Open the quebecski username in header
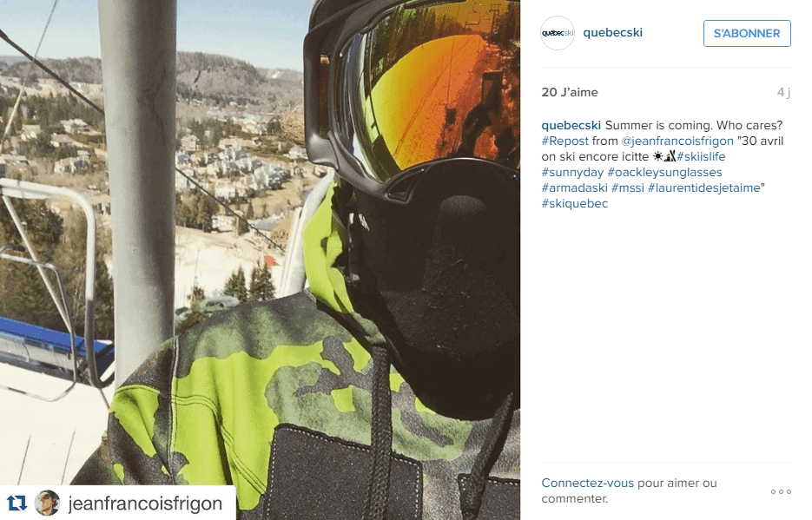Screen dimensions: 812x520 pyautogui.click(x=612, y=33)
